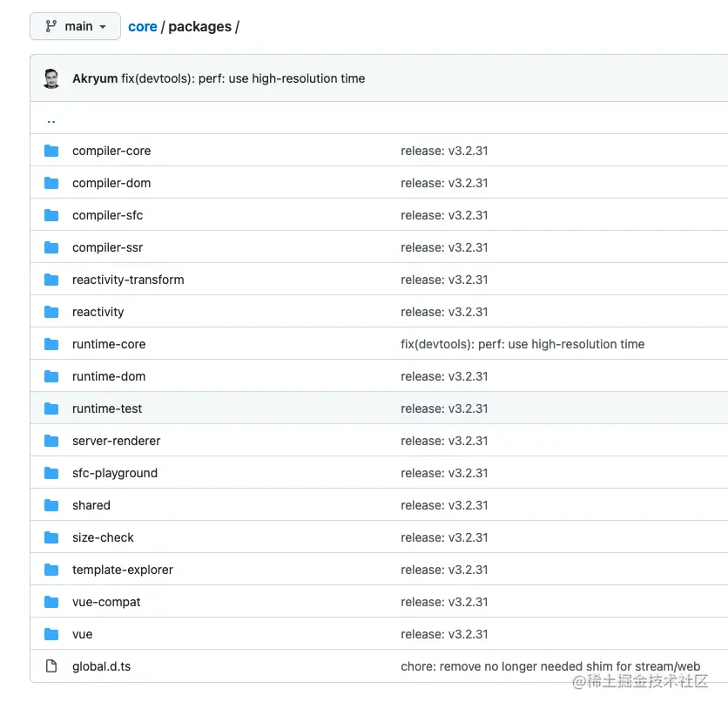Open runtime-dom's release: v3.2.31 commit

(444, 376)
